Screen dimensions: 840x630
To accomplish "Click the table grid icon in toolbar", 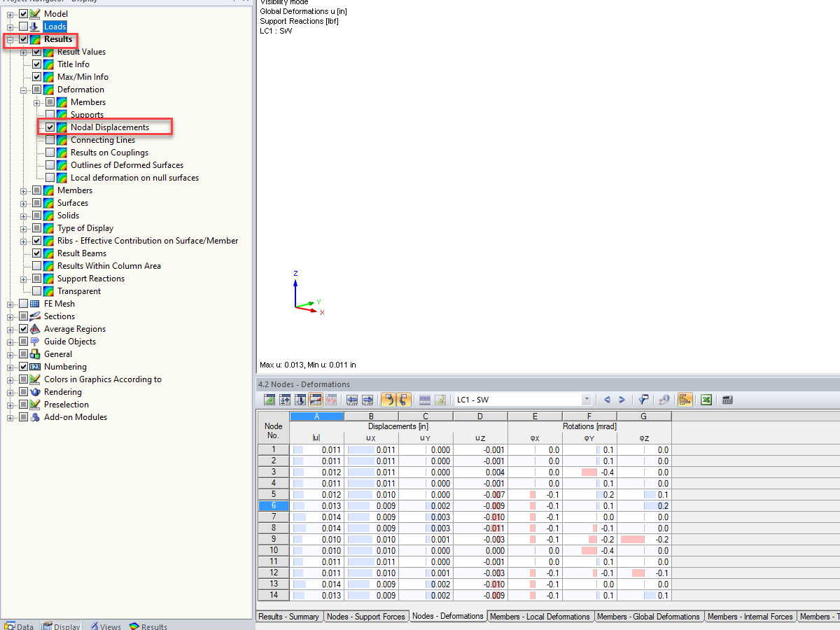I will [425, 400].
